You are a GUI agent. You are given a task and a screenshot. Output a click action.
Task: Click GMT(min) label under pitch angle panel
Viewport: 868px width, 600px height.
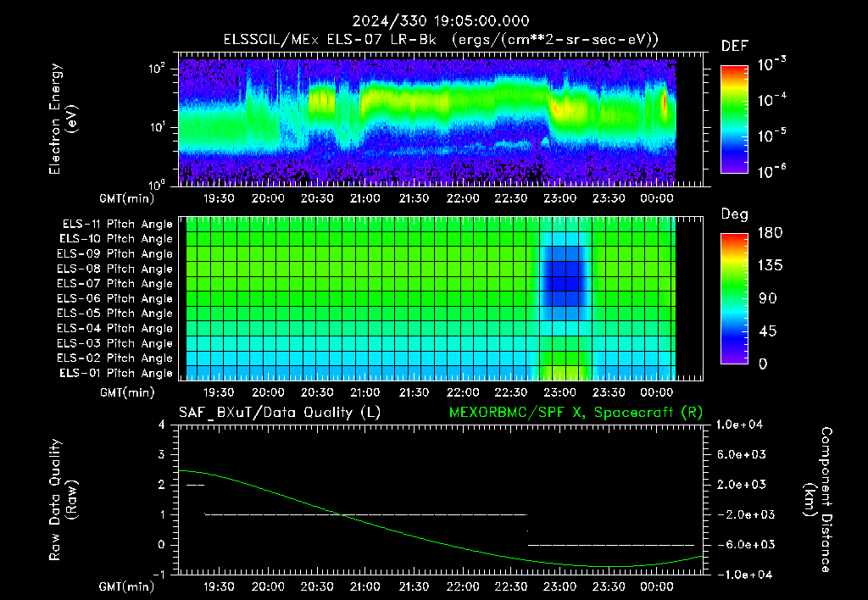[x=127, y=392]
